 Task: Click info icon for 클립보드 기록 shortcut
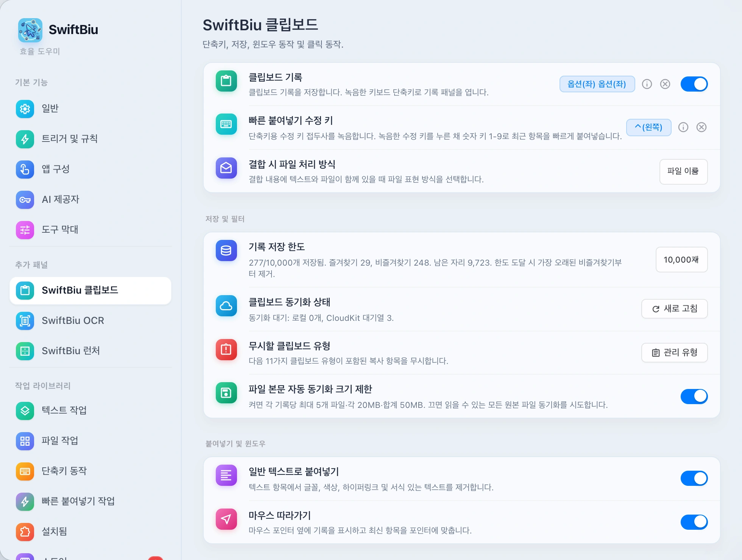647,84
